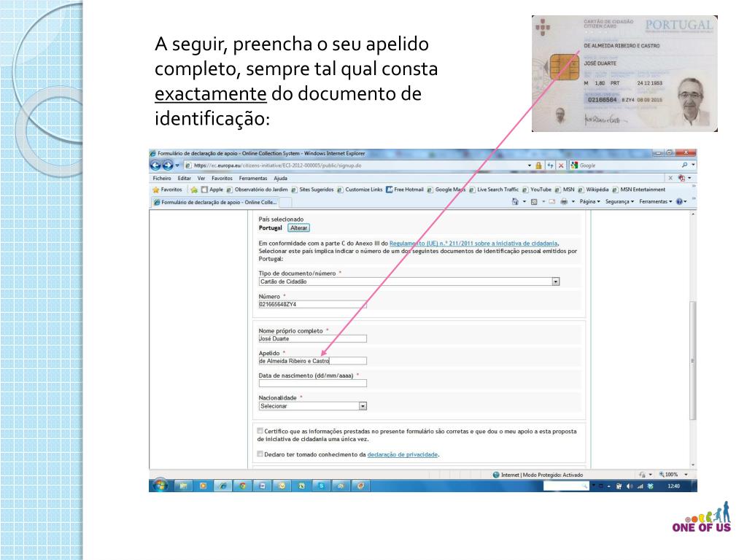The height and width of the screenshot is (560, 747).
Task: Open the Regulamento (UE) n.º 211/2011 link
Action: click(x=473, y=244)
